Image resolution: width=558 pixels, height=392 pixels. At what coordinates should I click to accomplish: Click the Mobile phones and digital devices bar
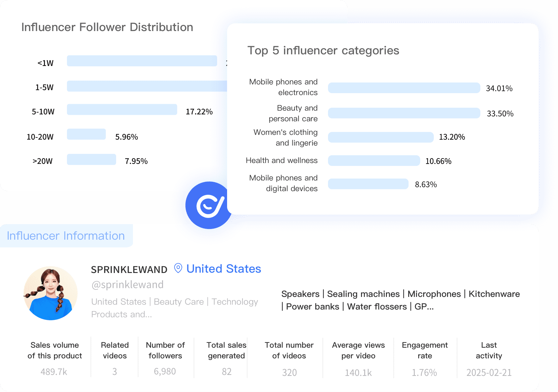tap(368, 184)
